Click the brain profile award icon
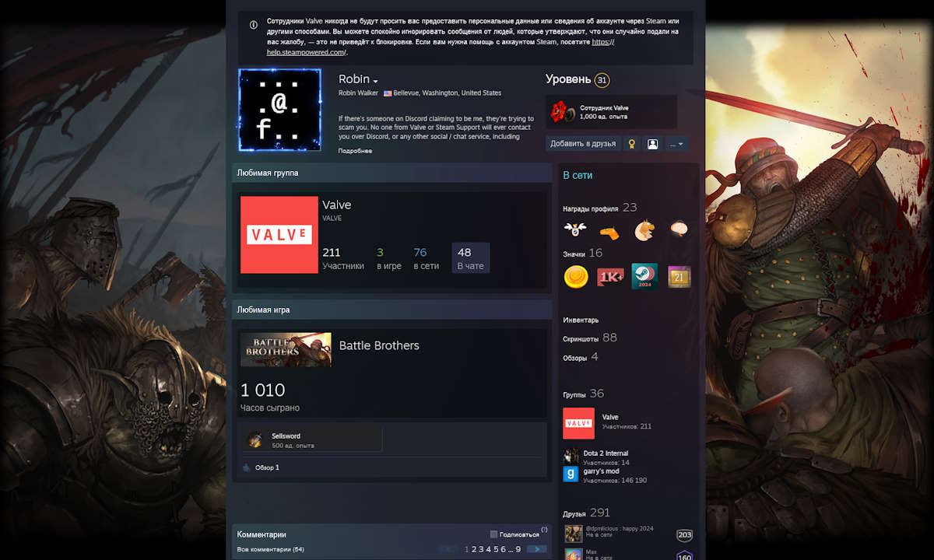Image resolution: width=934 pixels, height=560 pixels. pos(679,230)
